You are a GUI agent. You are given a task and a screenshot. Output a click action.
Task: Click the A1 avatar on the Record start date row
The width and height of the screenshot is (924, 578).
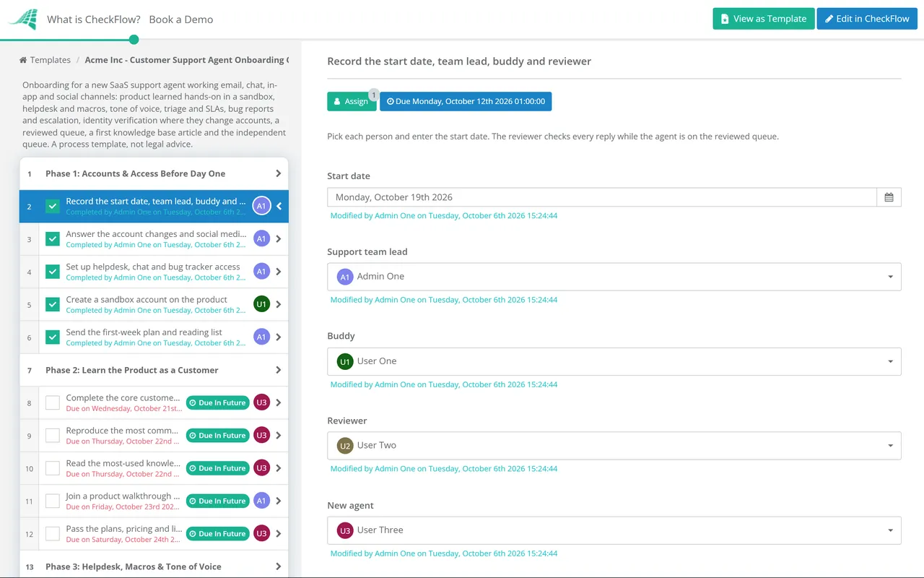[261, 206]
